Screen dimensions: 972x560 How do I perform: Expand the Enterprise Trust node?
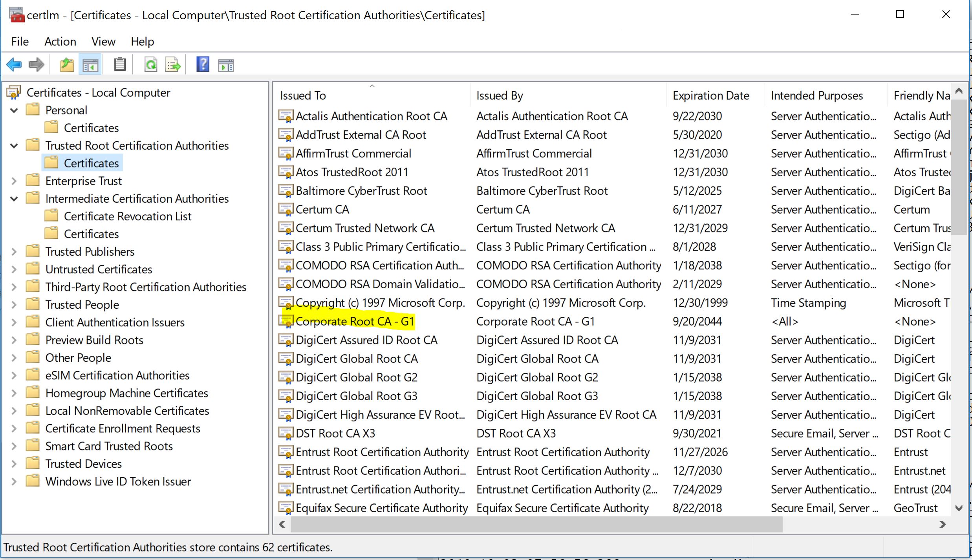pos(14,181)
